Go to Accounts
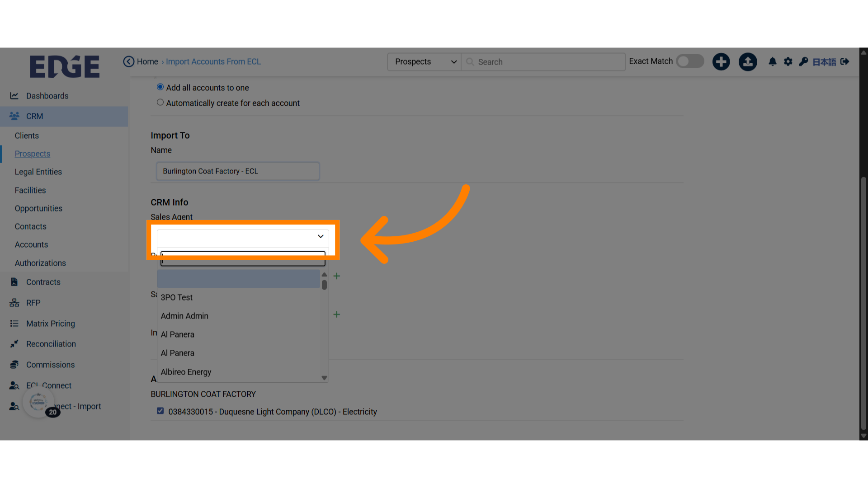Viewport: 868px width, 488px height. [x=31, y=244]
